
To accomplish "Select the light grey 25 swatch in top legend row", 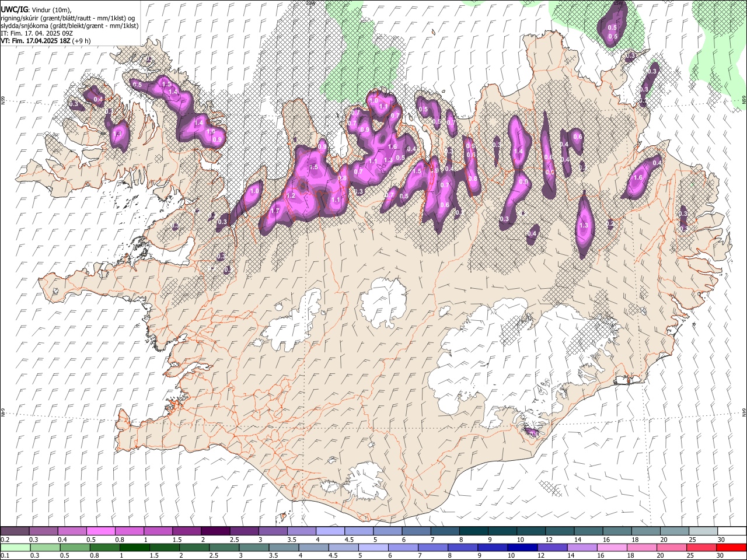I will point(702,531).
